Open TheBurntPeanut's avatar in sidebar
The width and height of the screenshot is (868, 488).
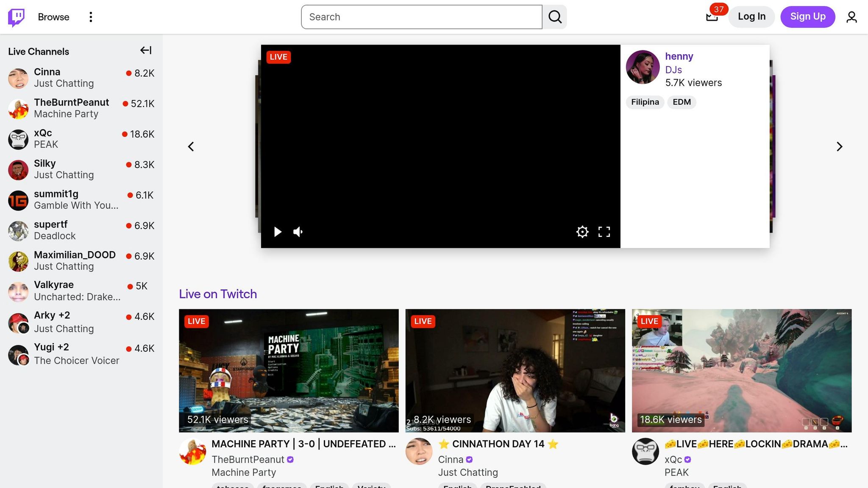[18, 108]
